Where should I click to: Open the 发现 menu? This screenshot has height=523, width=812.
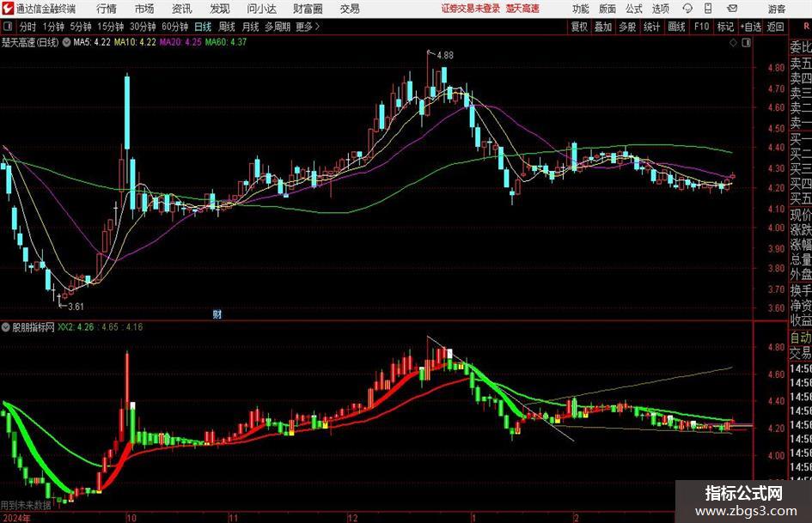click(220, 9)
